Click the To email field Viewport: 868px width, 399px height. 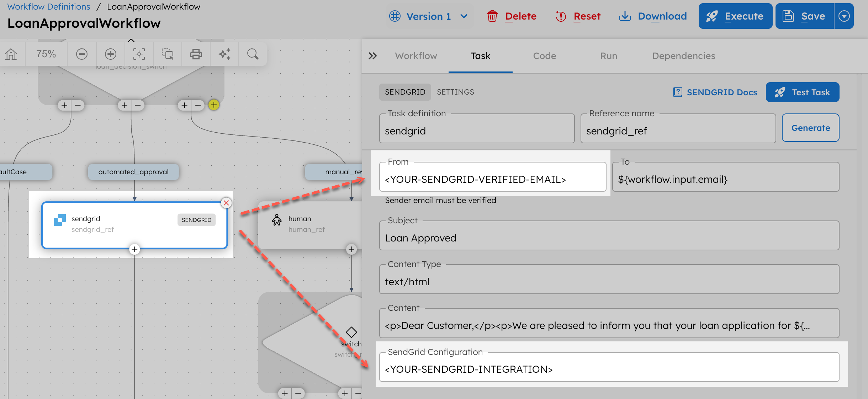click(x=726, y=177)
